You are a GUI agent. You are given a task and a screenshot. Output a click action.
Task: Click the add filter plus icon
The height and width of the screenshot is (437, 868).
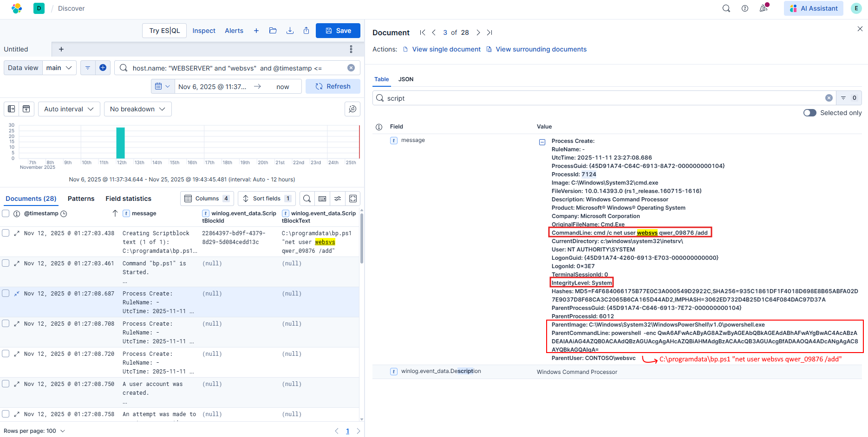coord(103,68)
